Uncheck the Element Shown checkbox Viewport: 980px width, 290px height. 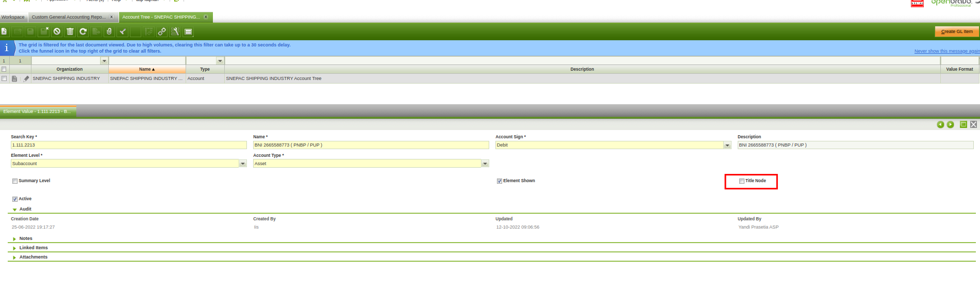tap(499, 181)
